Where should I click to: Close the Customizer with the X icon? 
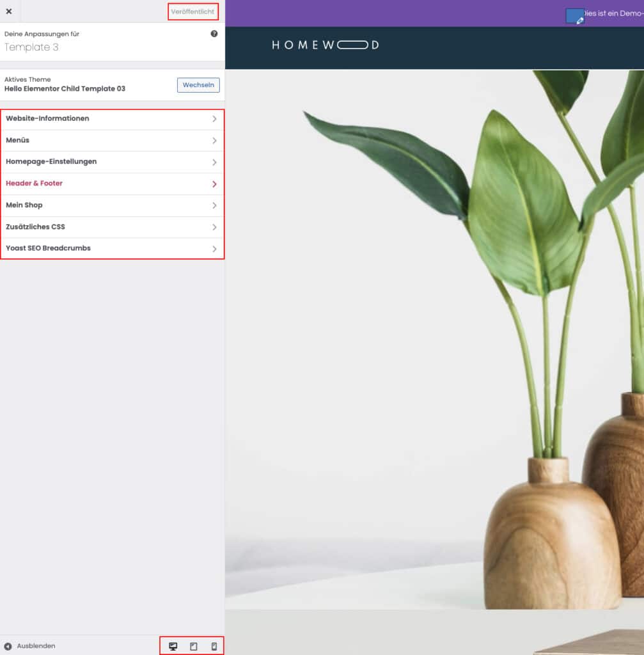pyautogui.click(x=9, y=12)
